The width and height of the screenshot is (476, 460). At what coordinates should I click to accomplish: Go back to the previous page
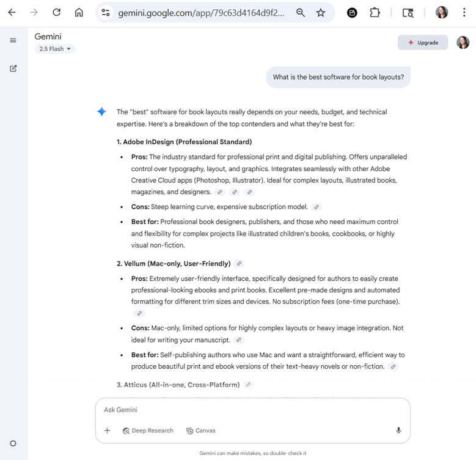click(12, 12)
